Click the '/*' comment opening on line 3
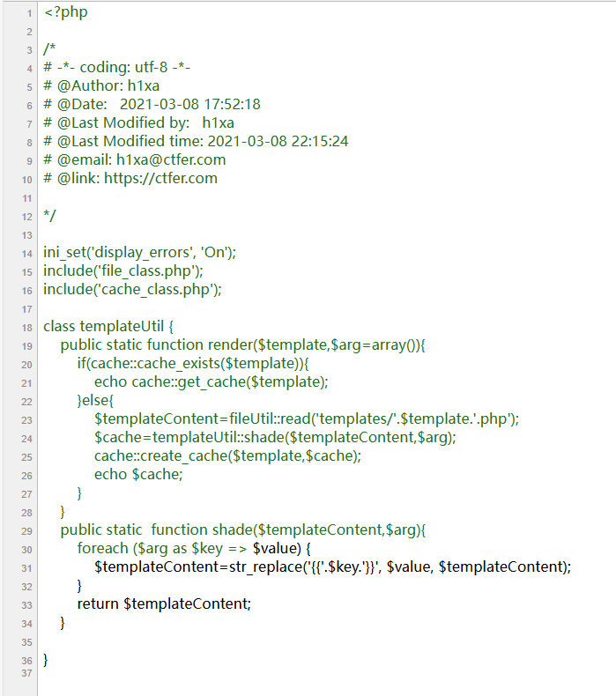This screenshot has width=616, height=696. point(49,48)
